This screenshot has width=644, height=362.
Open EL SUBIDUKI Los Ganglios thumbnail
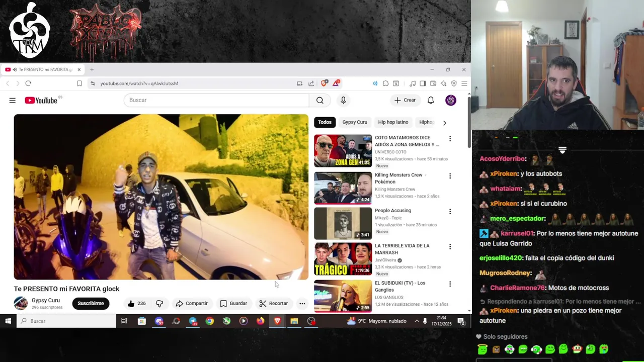pyautogui.click(x=343, y=296)
